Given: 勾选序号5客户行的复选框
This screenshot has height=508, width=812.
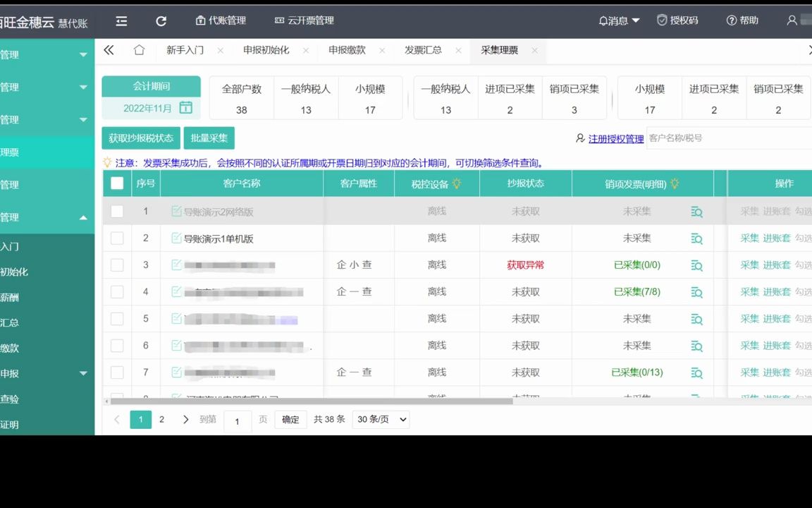Looking at the screenshot, I should pyautogui.click(x=118, y=319).
